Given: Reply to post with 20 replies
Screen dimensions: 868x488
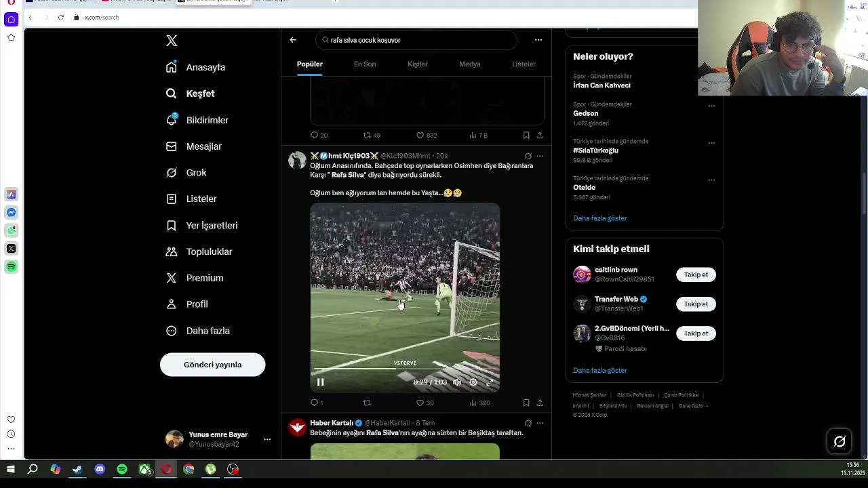Looking at the screenshot, I should [x=319, y=135].
